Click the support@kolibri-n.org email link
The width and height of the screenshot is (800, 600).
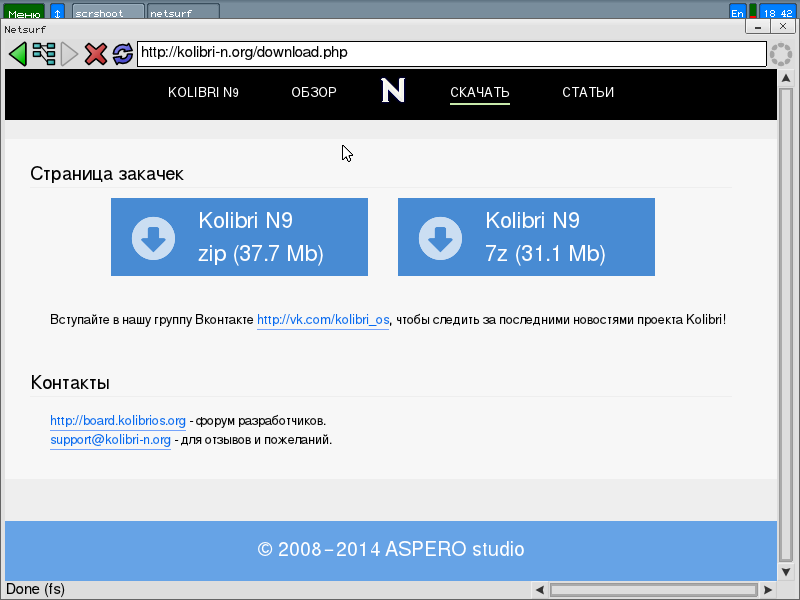110,438
